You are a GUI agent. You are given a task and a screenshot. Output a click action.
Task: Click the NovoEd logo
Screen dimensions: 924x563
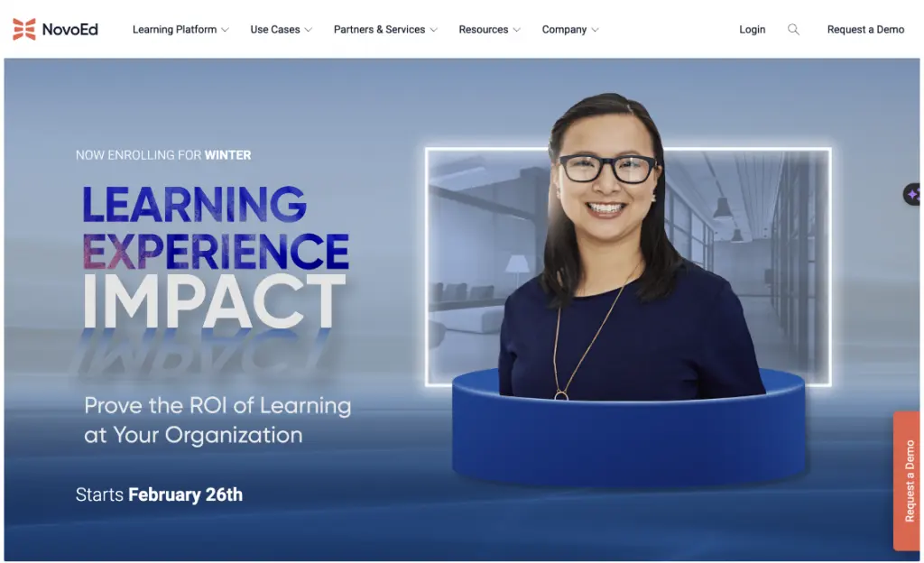(56, 28)
